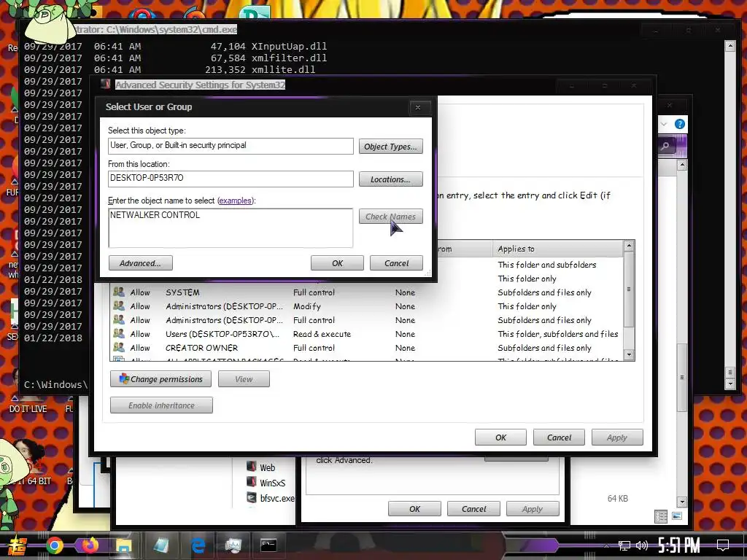Click OK in Advanced Security Settings
Image resolution: width=747 pixels, height=560 pixels.
(500, 437)
